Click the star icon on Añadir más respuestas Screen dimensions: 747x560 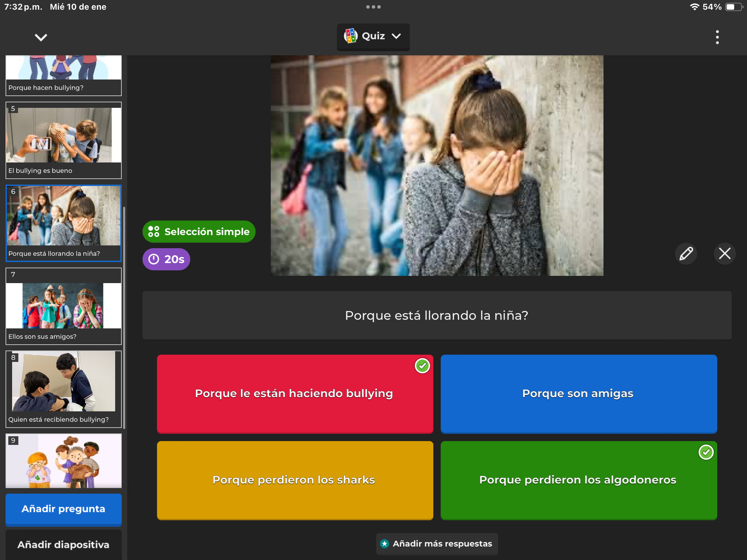pos(384,544)
